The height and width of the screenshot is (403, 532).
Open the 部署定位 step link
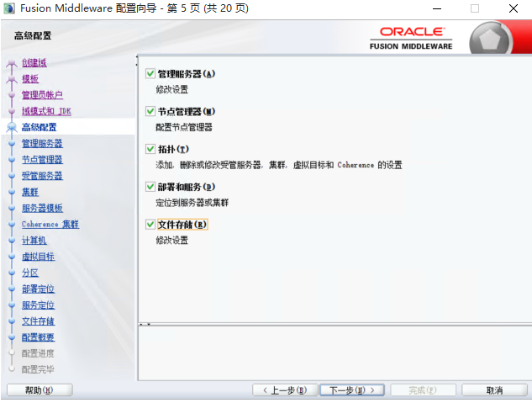pyautogui.click(x=38, y=289)
